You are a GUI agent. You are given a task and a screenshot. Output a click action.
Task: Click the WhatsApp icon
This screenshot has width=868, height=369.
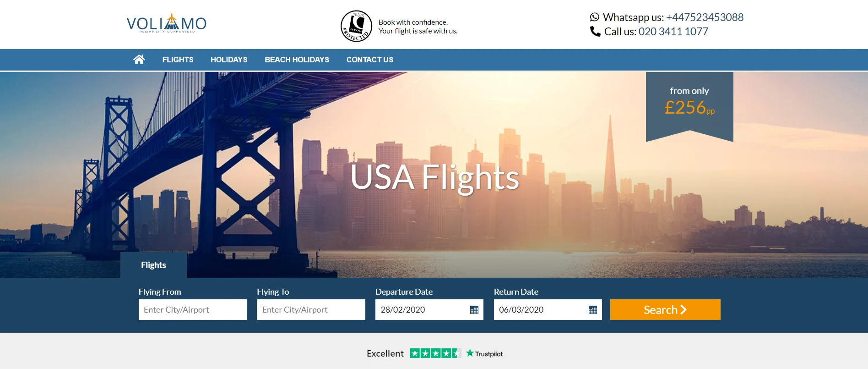[x=595, y=17]
